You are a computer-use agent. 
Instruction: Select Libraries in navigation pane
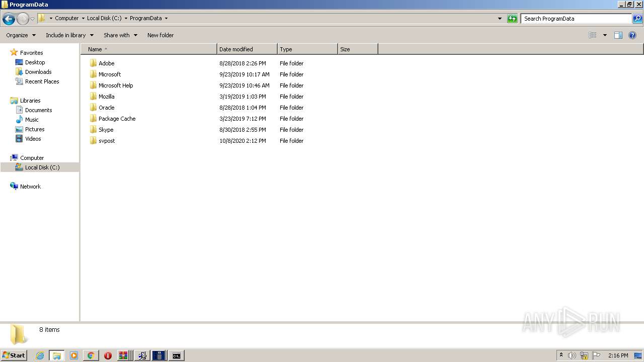(30, 101)
